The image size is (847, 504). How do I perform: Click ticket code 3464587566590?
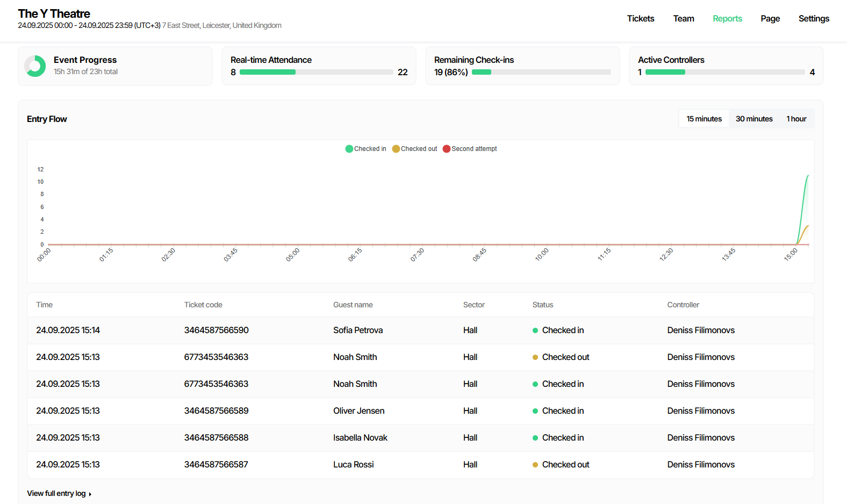point(217,330)
